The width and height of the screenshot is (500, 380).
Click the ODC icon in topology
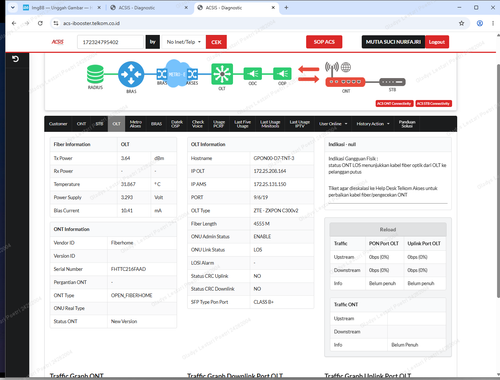253,74
